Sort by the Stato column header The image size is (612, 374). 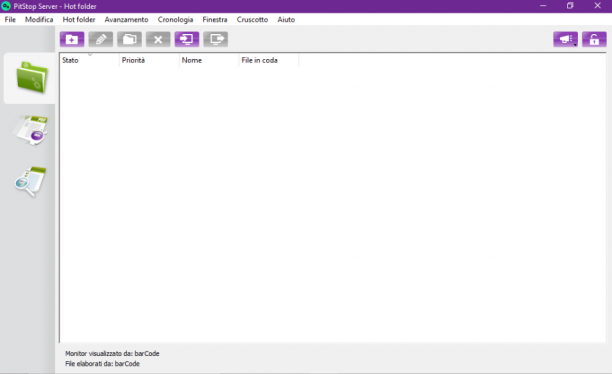[90, 60]
